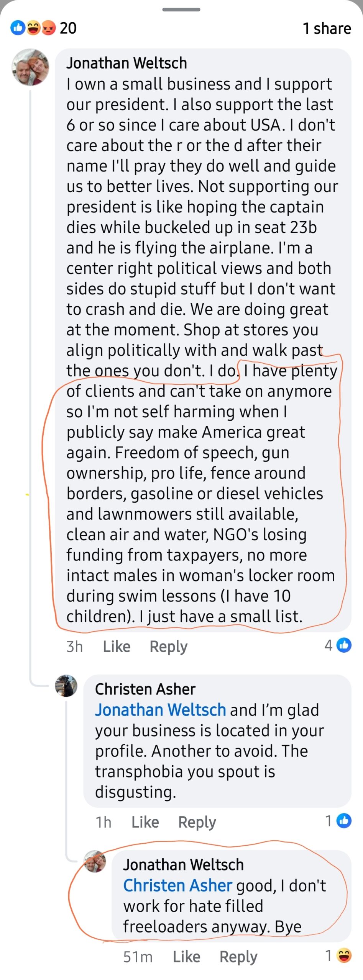Tap the angry reaction emoji at top
363x980 pixels.
point(48,28)
